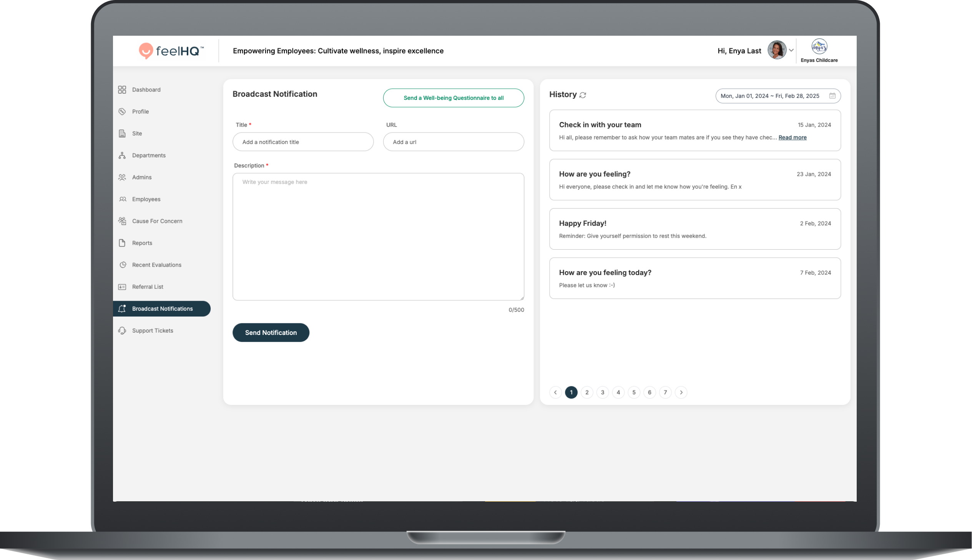This screenshot has width=972, height=560.
Task: Click the '7 Feb, 2024' date
Action: [x=816, y=273]
